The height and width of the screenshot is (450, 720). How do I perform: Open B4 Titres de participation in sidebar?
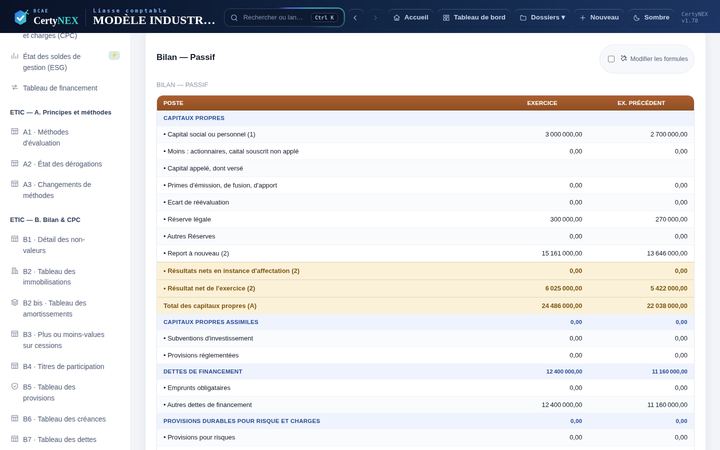pyautogui.click(x=64, y=366)
